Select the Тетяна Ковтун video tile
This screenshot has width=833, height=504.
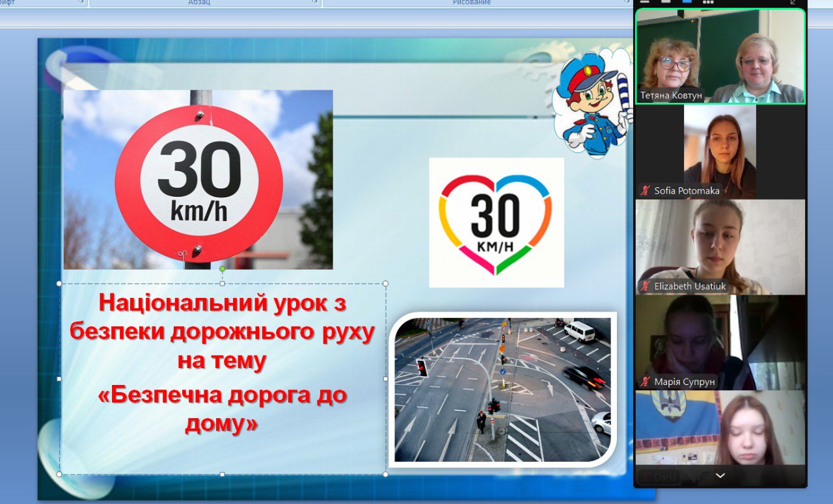pyautogui.click(x=720, y=57)
